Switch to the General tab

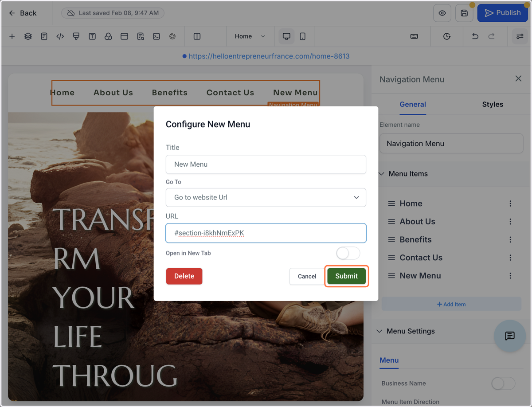pyautogui.click(x=413, y=105)
